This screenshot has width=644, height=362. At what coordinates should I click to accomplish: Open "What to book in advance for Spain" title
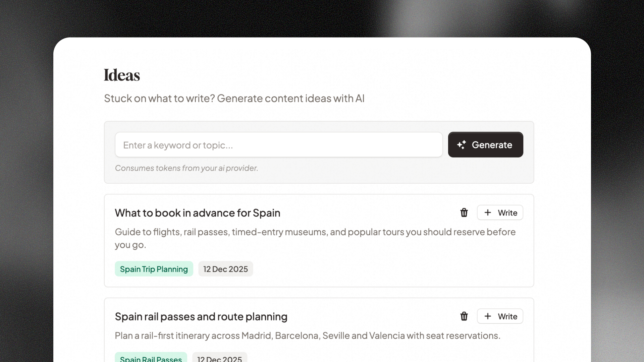[x=198, y=213]
